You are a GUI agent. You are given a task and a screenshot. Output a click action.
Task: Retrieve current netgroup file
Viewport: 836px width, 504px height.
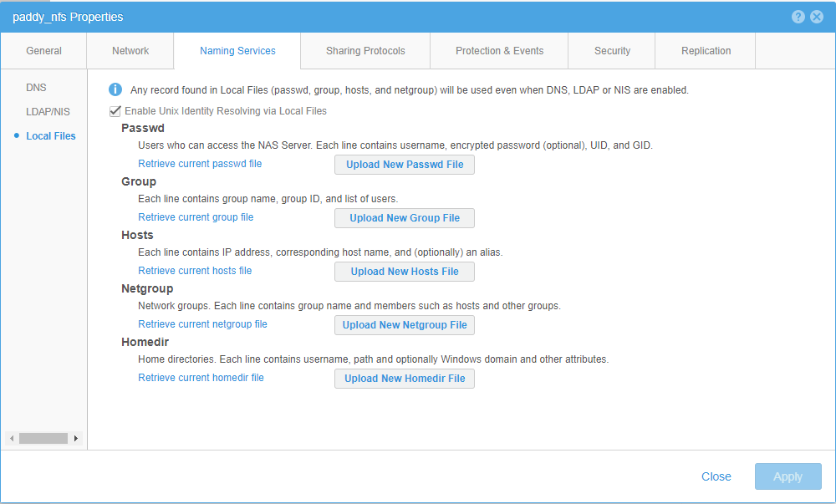coord(202,323)
